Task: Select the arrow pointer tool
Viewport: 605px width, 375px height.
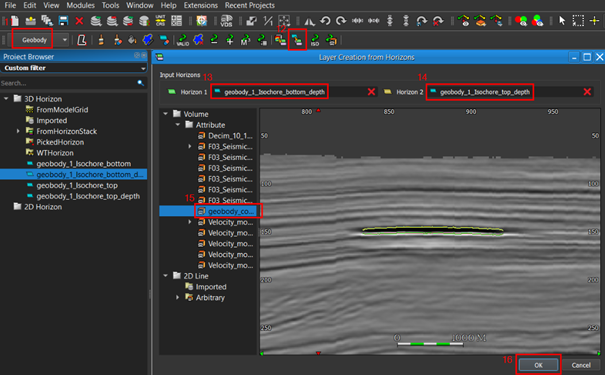Action: click(x=562, y=20)
